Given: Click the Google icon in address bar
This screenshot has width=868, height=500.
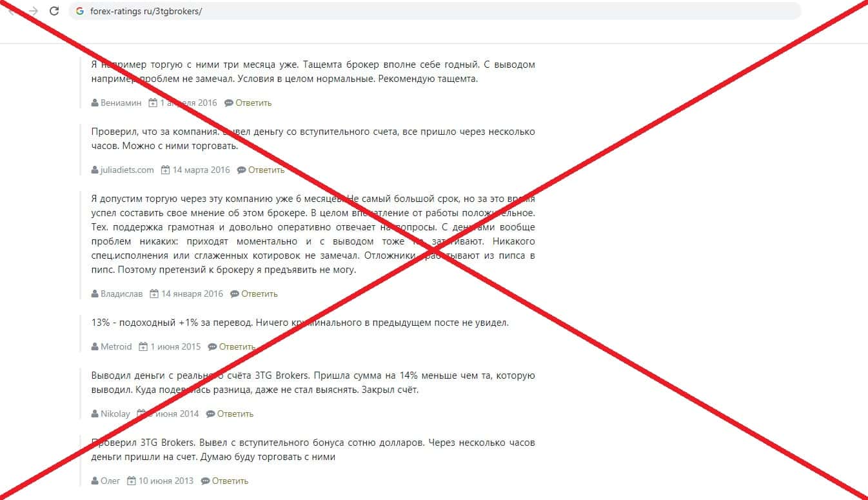Looking at the screenshot, I should point(80,11).
